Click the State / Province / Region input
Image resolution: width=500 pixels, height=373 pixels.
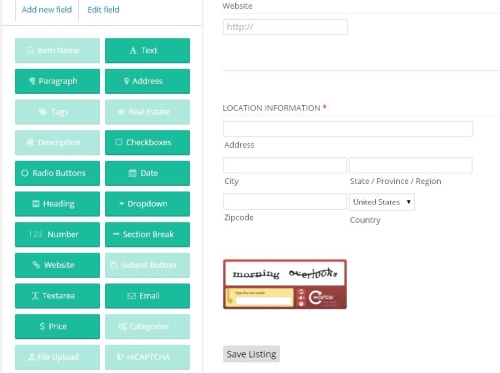coord(411,165)
